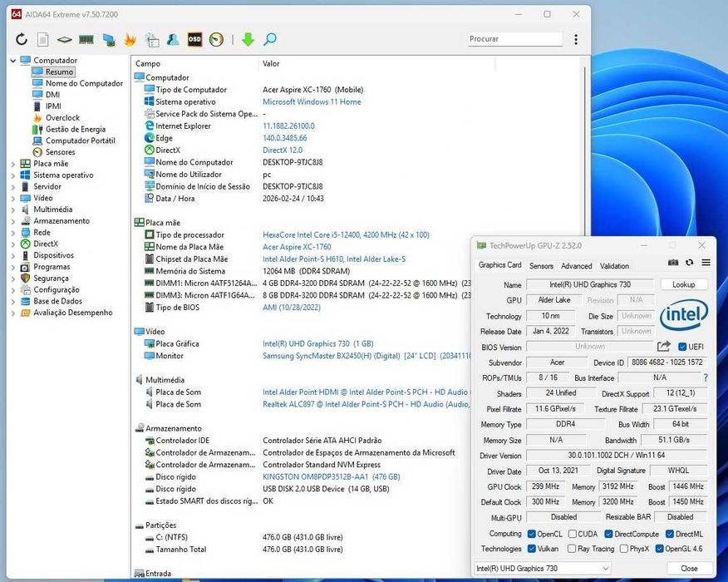Click the green download arrow icon
The image size is (728, 582).
pyautogui.click(x=248, y=39)
